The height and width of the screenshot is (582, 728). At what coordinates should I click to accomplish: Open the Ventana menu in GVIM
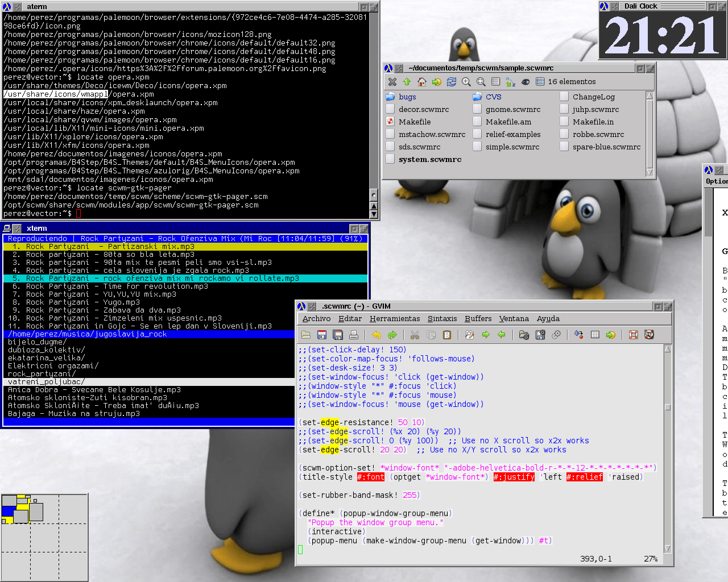(514, 319)
